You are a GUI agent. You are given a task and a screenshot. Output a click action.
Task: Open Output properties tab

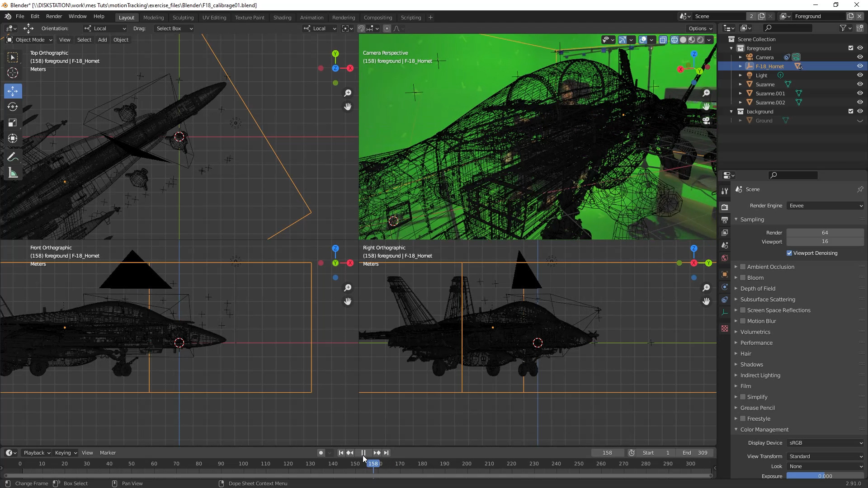(x=725, y=220)
